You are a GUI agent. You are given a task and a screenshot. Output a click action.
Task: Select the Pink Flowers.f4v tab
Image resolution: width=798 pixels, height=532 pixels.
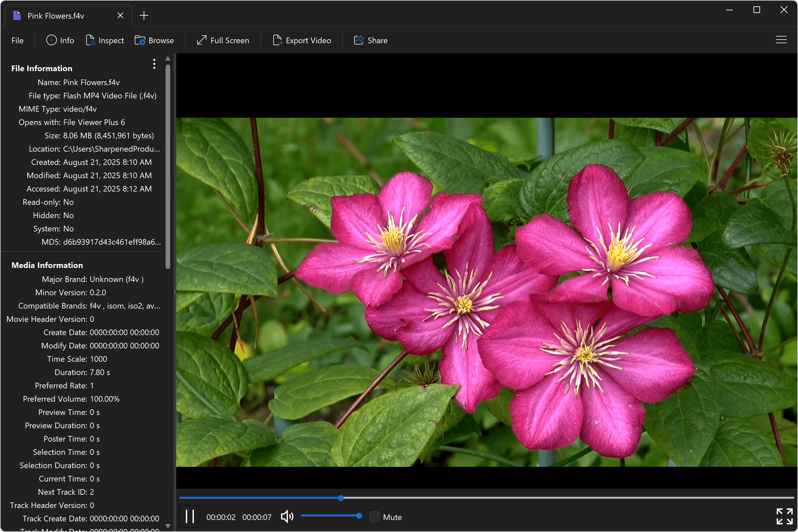coord(56,15)
